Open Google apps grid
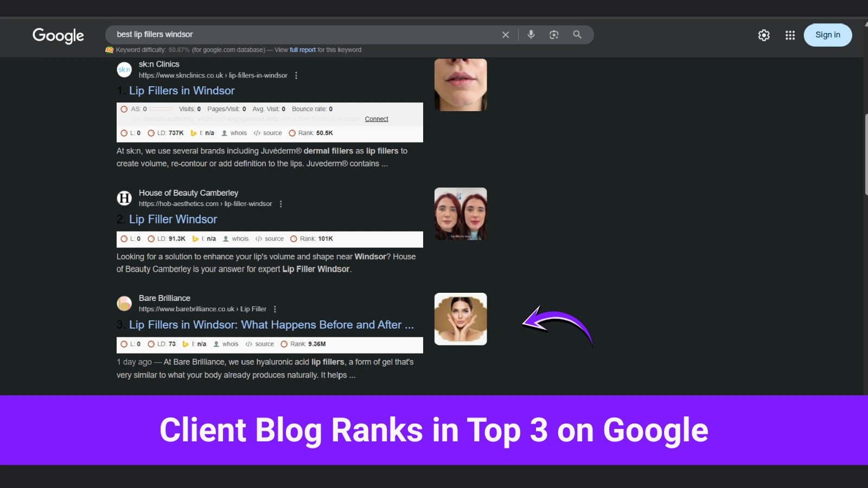Screen dimensions: 868x488 coord(790,35)
